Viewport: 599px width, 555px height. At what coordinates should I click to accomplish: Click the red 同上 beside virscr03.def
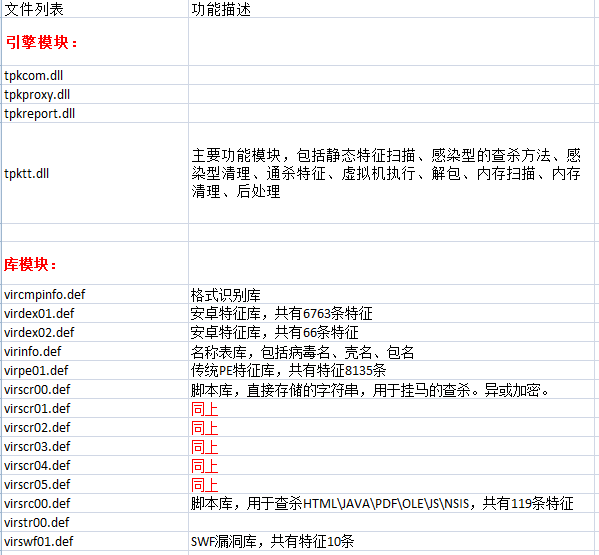(204, 447)
